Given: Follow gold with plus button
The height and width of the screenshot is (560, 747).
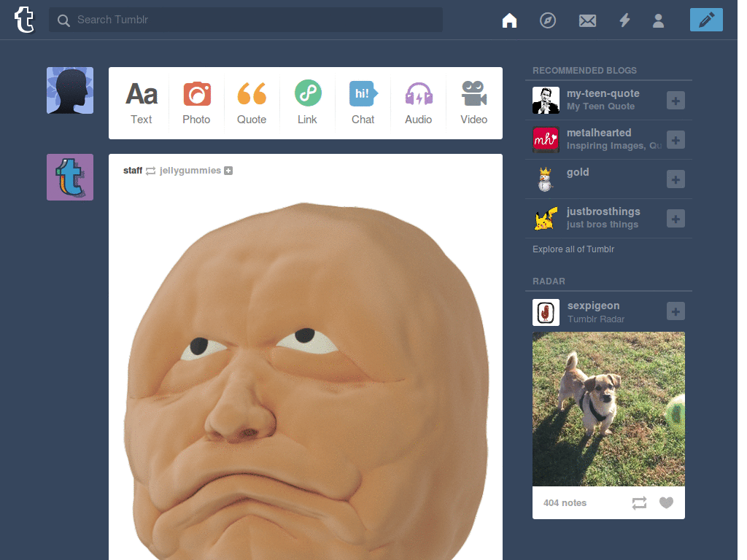Looking at the screenshot, I should coord(676,179).
